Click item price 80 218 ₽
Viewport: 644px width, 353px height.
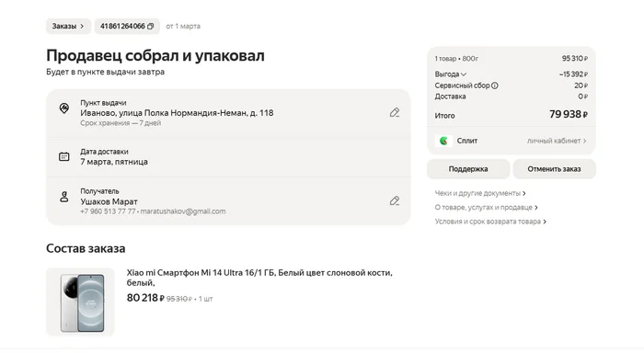click(145, 298)
